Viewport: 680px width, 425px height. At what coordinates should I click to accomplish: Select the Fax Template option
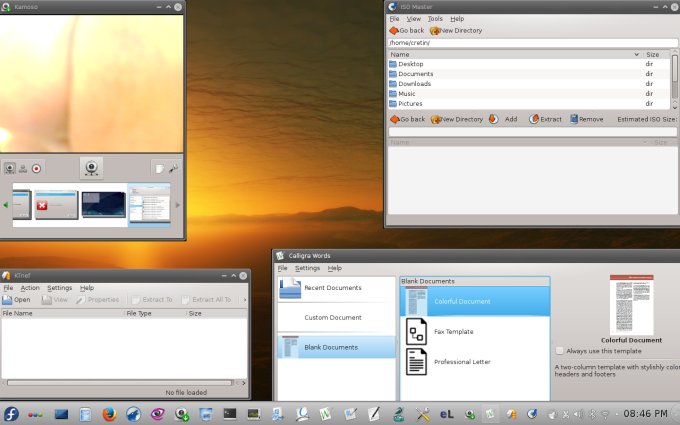(x=453, y=331)
